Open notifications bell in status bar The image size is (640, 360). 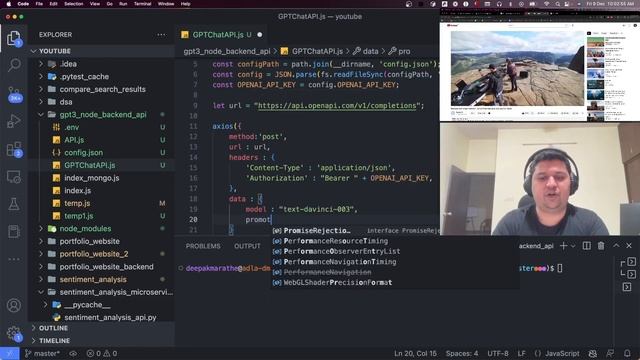627,353
